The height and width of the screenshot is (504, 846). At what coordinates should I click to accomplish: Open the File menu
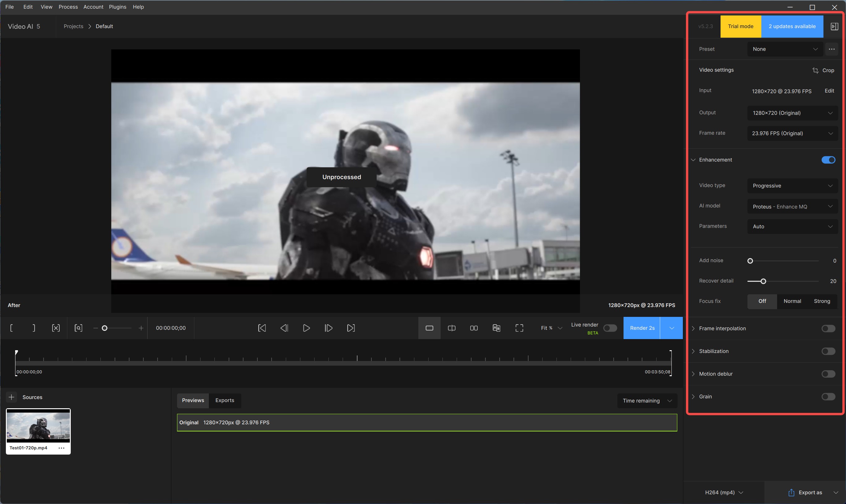tap(10, 7)
